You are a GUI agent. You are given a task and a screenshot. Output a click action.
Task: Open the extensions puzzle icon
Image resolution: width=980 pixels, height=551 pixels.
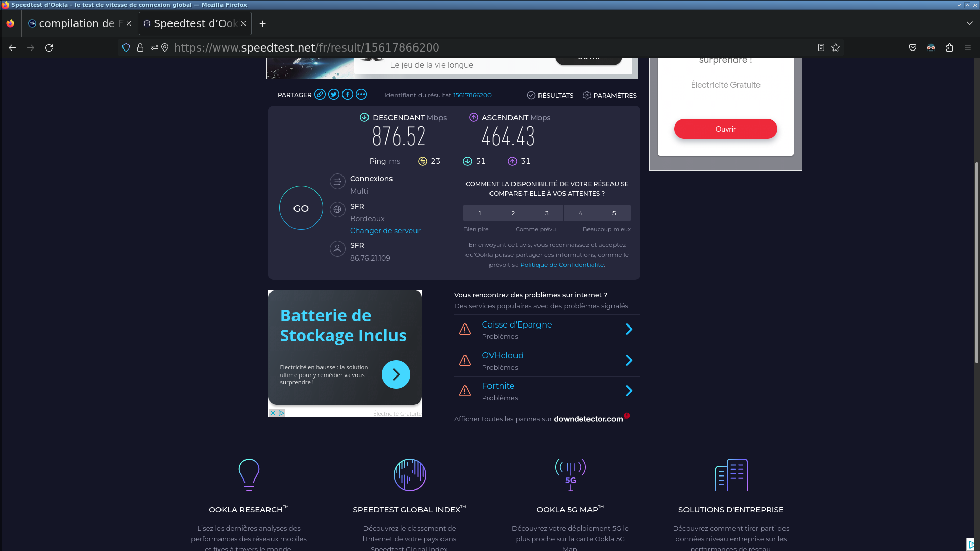(x=949, y=47)
